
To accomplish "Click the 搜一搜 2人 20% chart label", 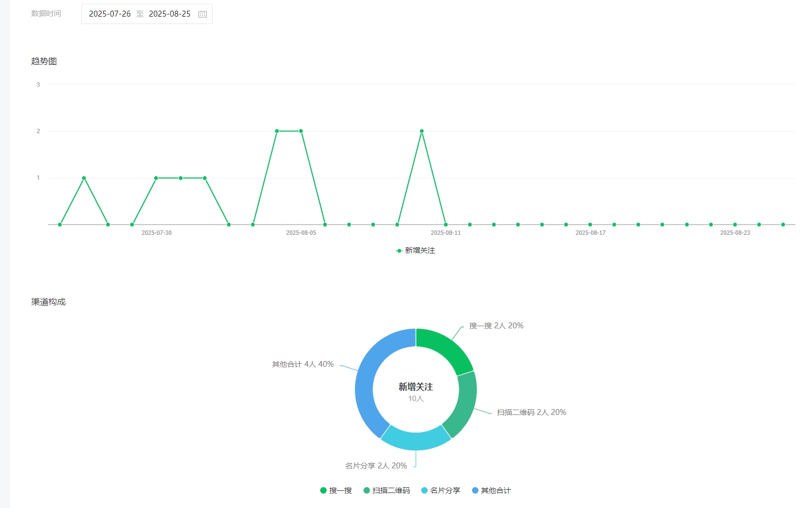I will click(496, 326).
